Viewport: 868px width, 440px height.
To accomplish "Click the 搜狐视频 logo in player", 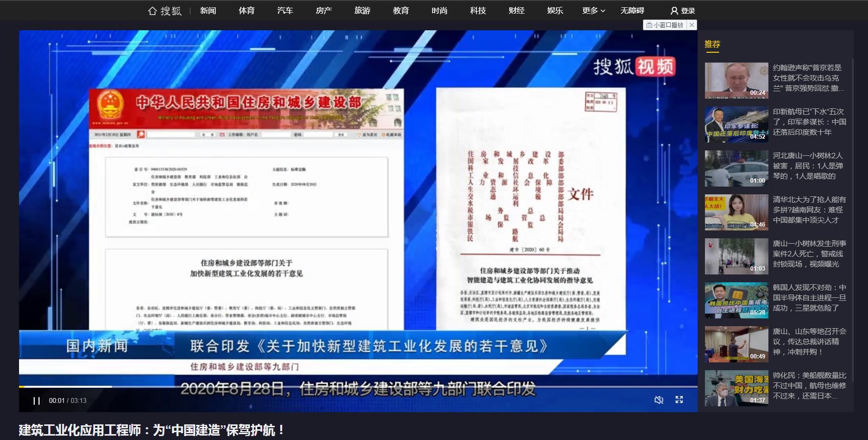I will (x=634, y=67).
